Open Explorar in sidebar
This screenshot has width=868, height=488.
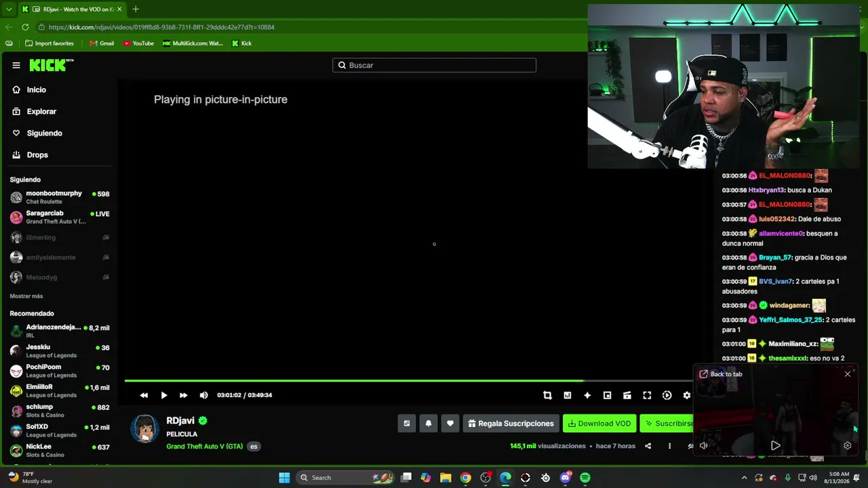tap(34, 111)
